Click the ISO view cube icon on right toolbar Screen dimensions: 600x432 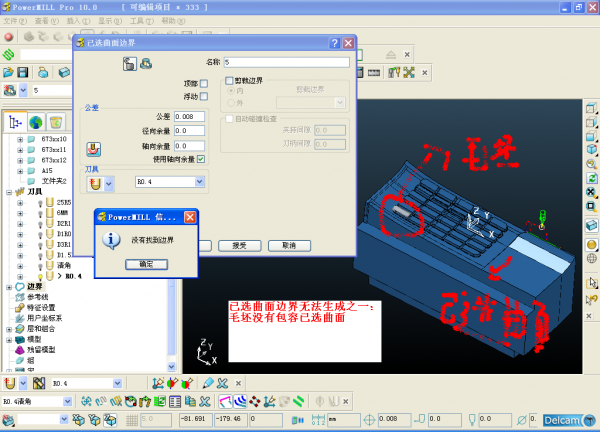(x=592, y=148)
